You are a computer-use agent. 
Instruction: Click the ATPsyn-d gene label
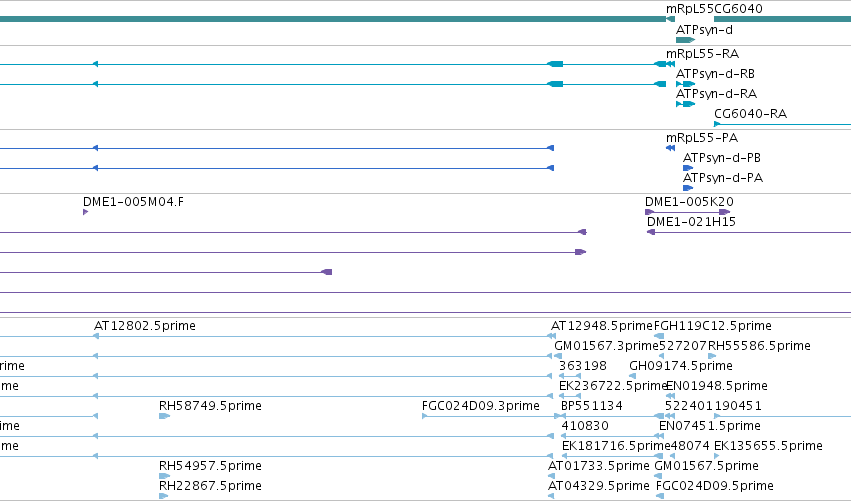704,30
